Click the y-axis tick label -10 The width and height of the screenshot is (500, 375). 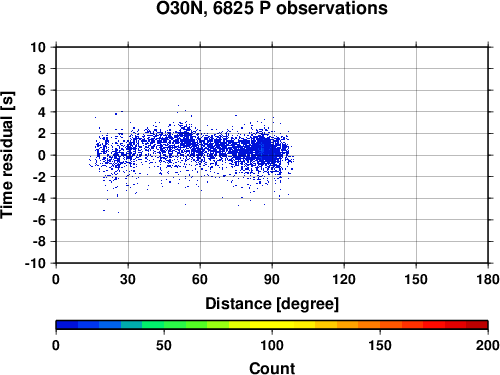35,263
